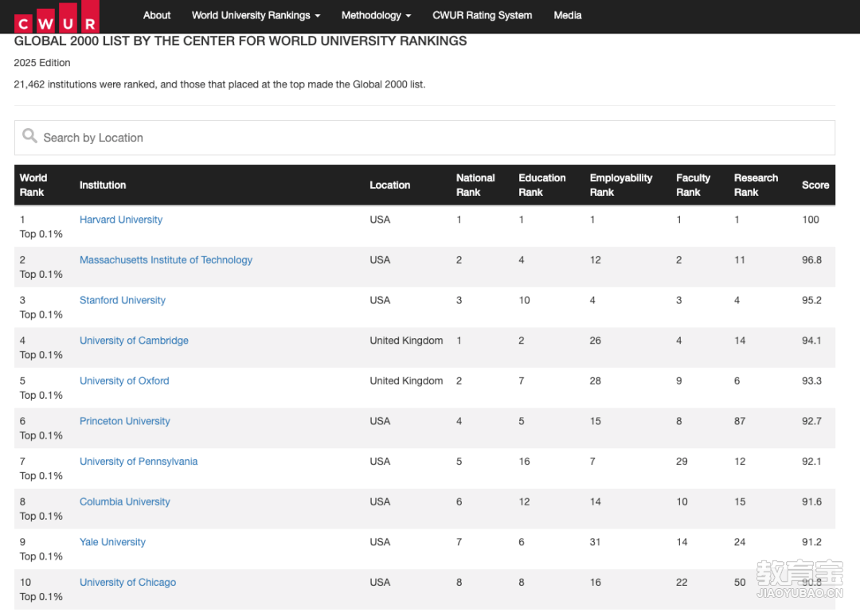
Task: Click Yale's employability rank 31
Action: tap(595, 542)
